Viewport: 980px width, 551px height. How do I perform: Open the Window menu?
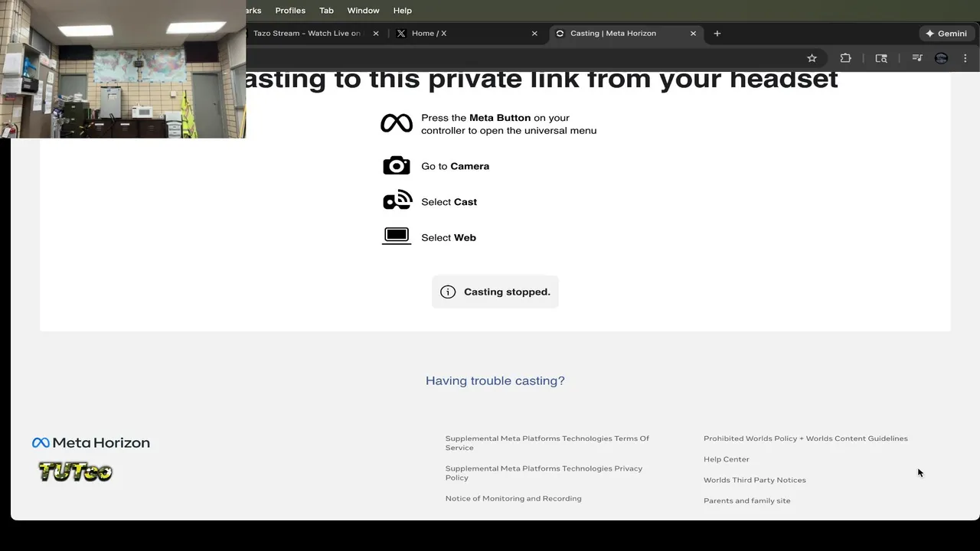pos(363,11)
